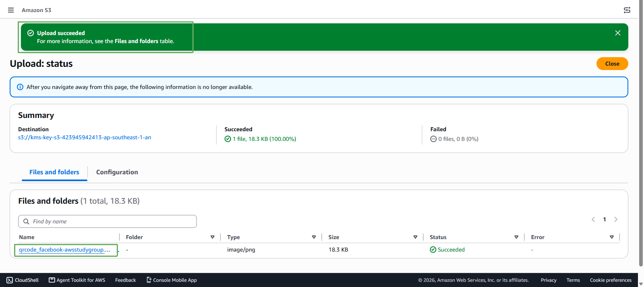Click the image/png type cell

(x=241, y=250)
